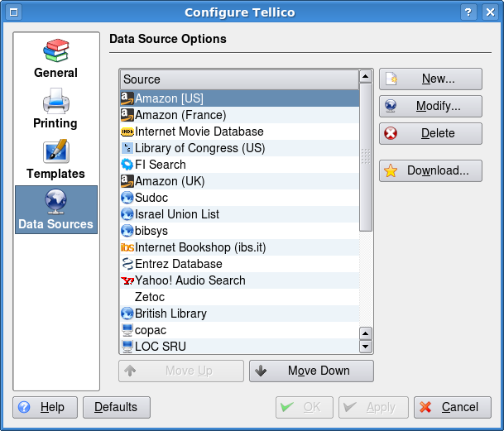Select the Amazon (UK) source row
Image resolution: width=504 pixels, height=431 pixels.
click(239, 181)
